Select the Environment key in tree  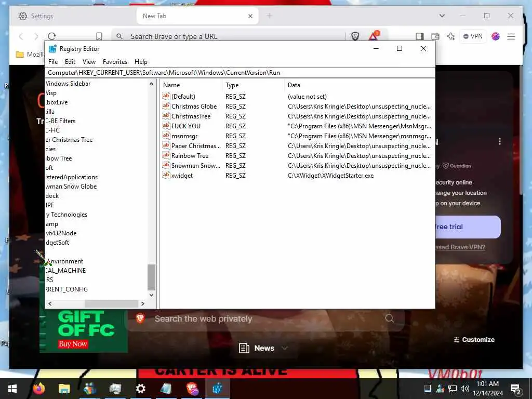[65, 261]
